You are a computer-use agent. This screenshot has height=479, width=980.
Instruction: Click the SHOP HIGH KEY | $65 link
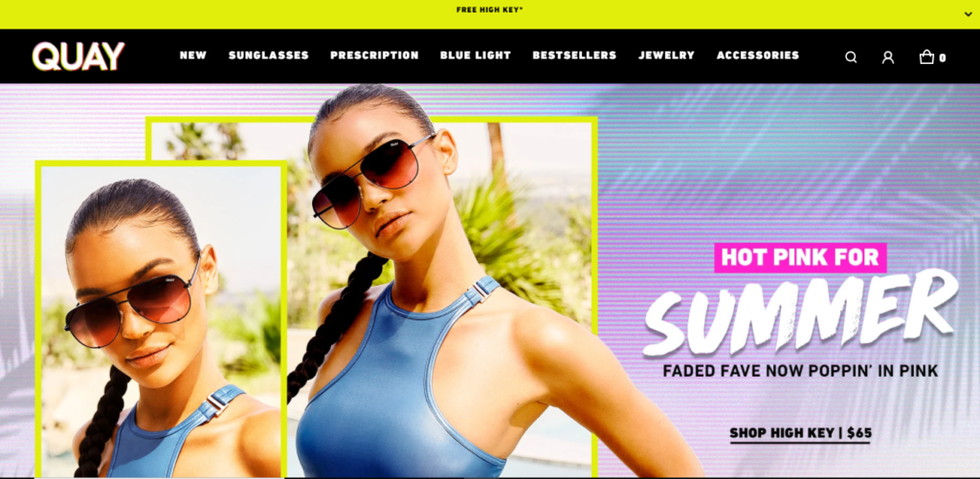(x=801, y=433)
